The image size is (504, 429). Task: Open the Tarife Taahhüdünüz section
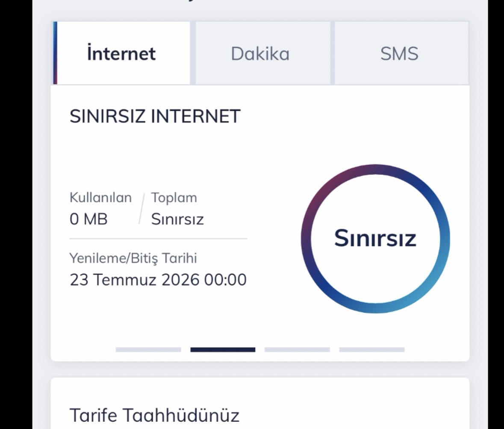(x=154, y=415)
